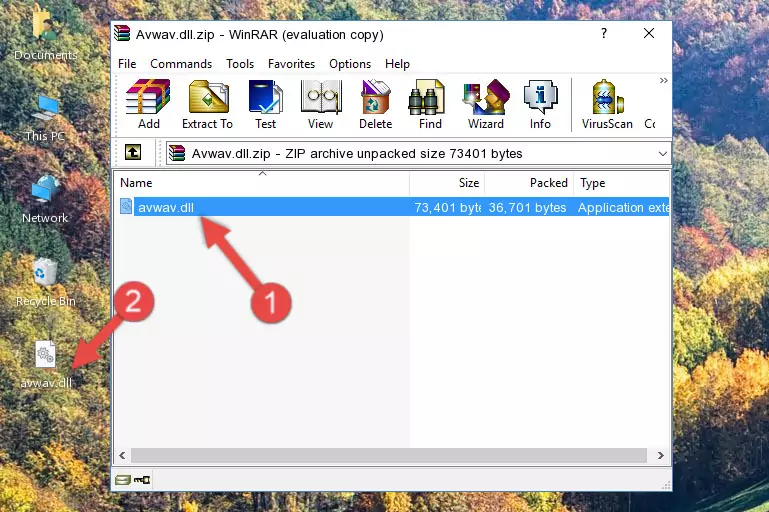Open the Options menu
The width and height of the screenshot is (769, 512).
coord(350,64)
